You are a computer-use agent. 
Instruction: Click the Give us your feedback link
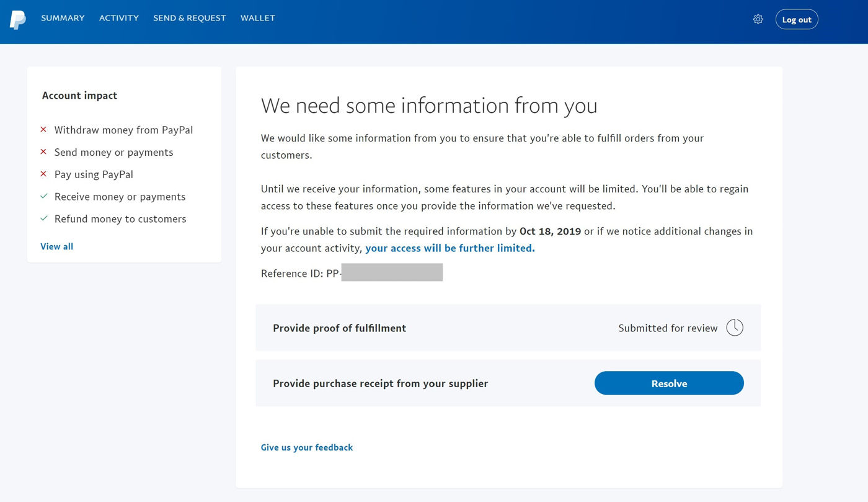(307, 447)
